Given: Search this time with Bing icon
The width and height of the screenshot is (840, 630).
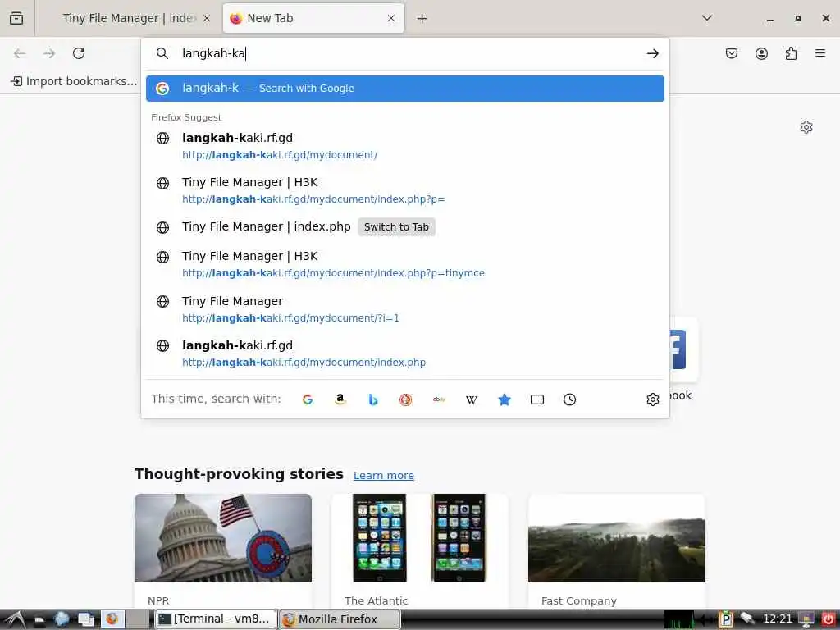Looking at the screenshot, I should pyautogui.click(x=373, y=399).
